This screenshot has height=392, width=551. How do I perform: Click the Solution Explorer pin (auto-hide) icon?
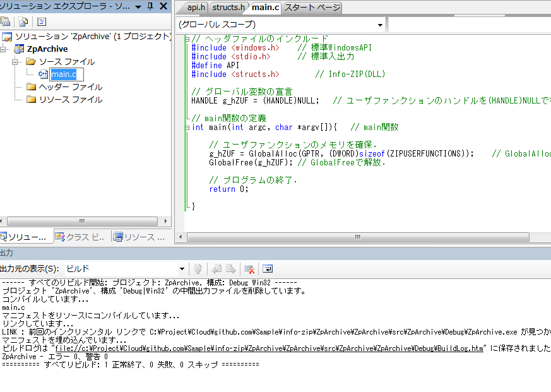point(150,6)
